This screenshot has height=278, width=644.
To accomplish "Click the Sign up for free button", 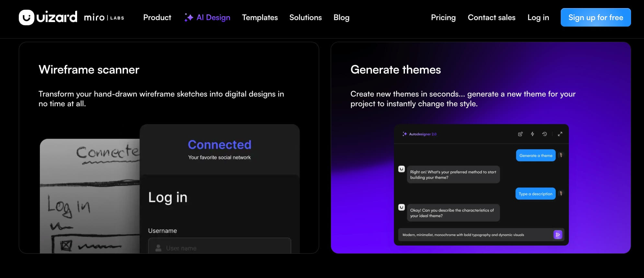I will [x=595, y=17].
